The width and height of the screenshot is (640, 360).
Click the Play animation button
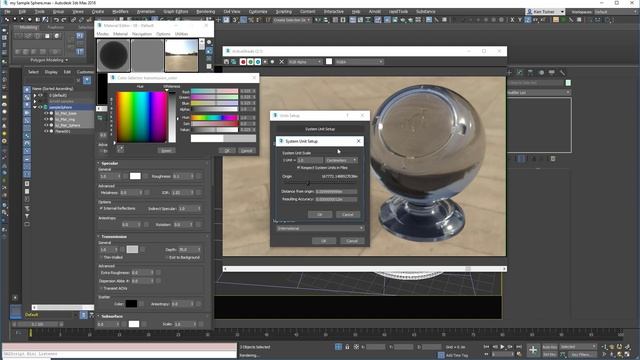pos(502,347)
